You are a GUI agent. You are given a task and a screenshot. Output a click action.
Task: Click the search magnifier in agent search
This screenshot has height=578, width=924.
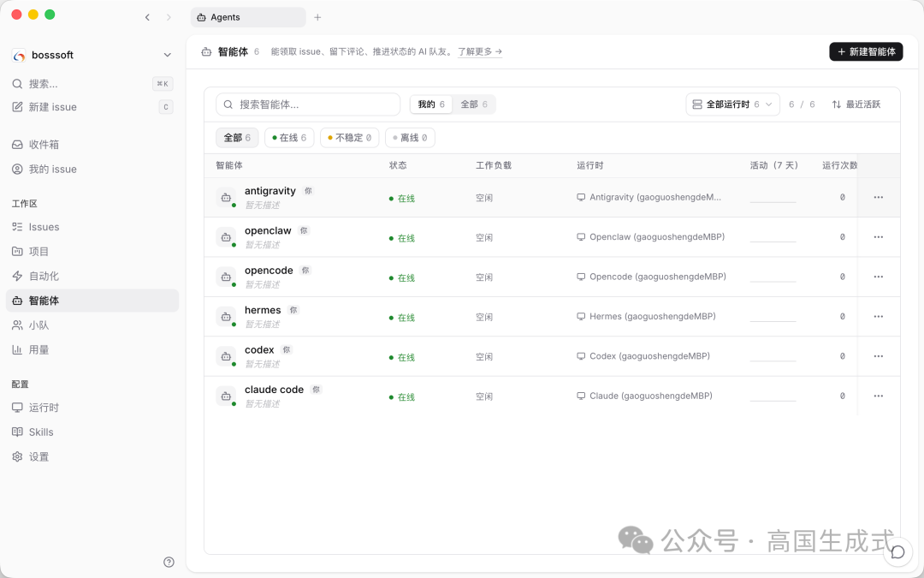(x=228, y=105)
